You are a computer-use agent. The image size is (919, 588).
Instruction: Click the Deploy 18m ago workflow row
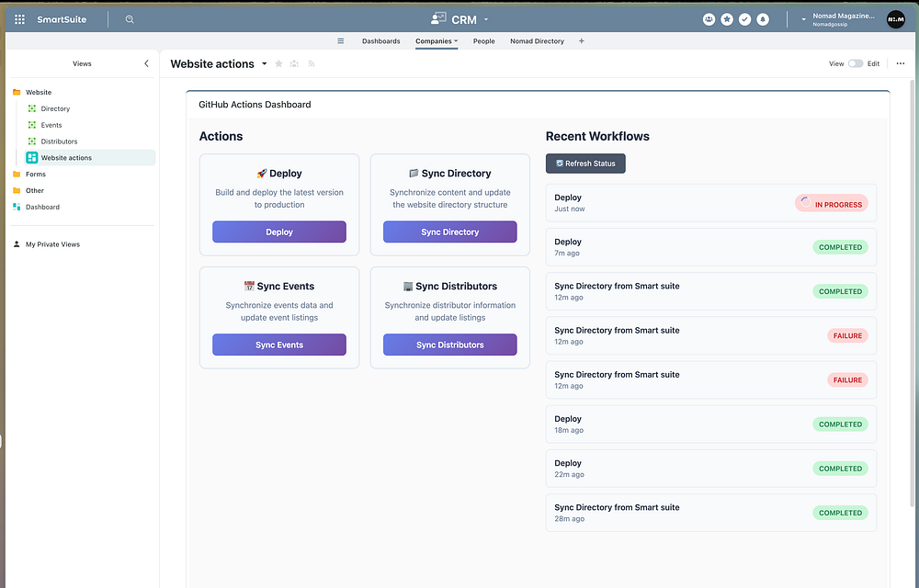[x=711, y=424]
